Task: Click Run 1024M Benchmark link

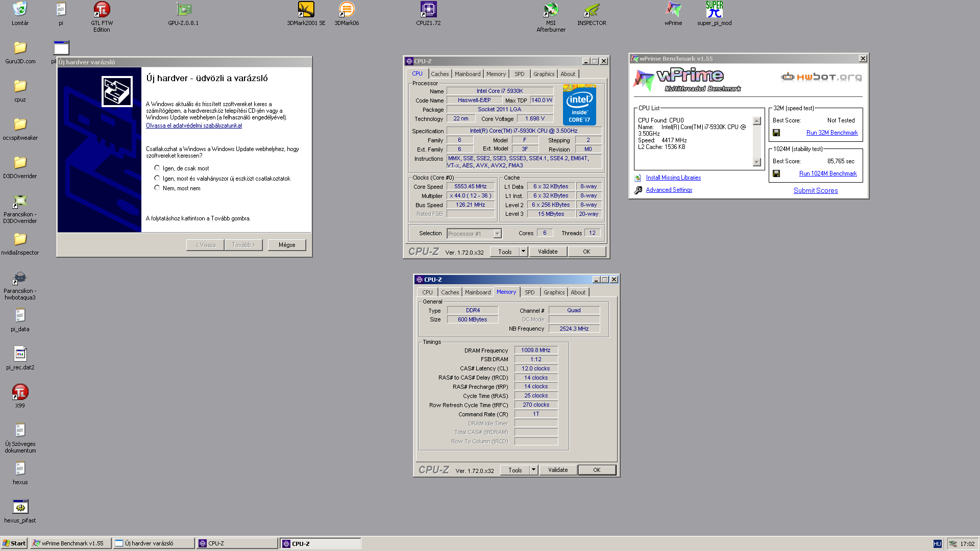Action: click(x=828, y=173)
